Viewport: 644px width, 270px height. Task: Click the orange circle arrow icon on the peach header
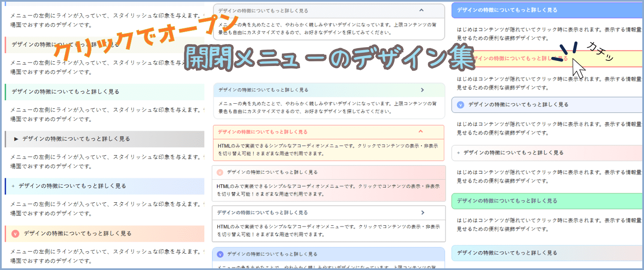[16, 234]
